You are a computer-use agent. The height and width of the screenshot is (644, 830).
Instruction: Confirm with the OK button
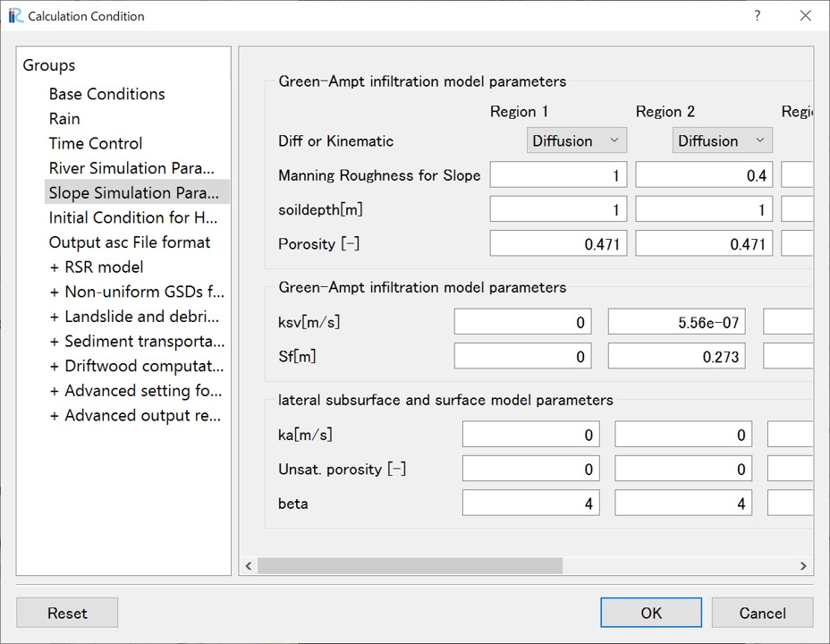click(651, 613)
